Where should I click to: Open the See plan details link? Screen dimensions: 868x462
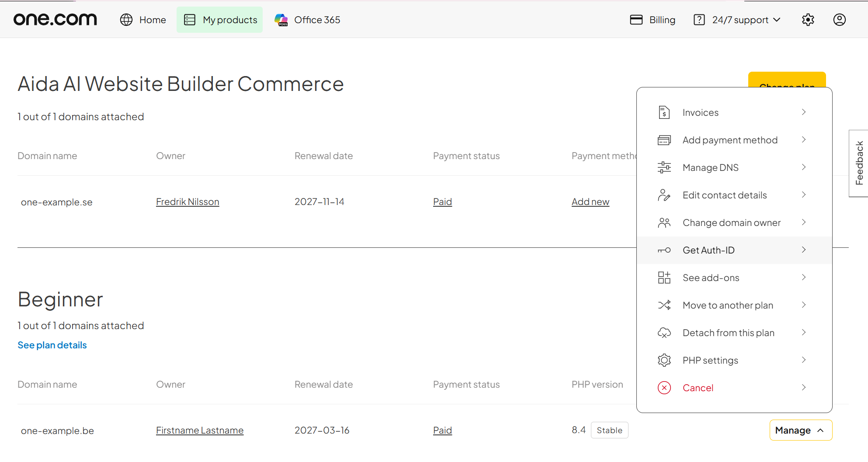coord(52,345)
